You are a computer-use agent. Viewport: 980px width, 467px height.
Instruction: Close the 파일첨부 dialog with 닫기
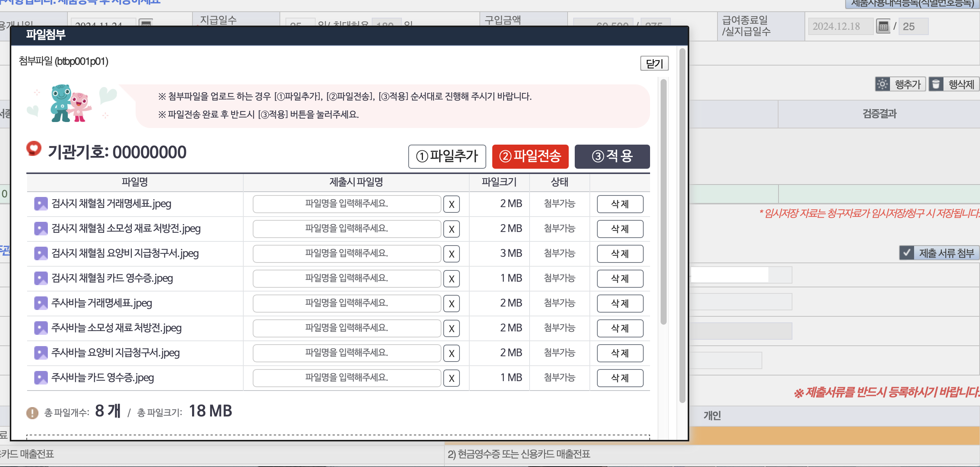[654, 63]
